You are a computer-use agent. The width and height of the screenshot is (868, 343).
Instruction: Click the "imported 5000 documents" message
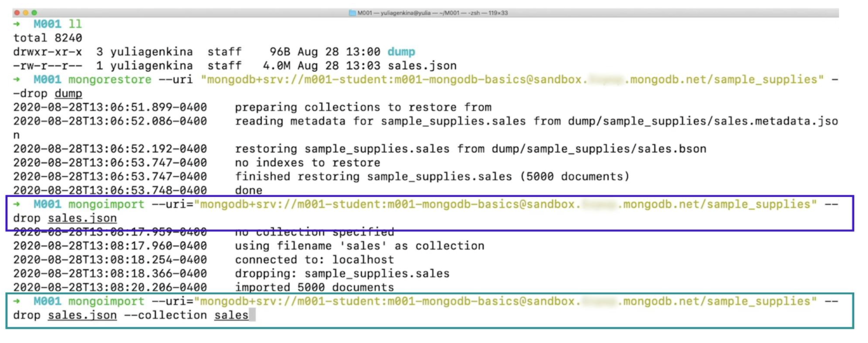click(x=314, y=288)
